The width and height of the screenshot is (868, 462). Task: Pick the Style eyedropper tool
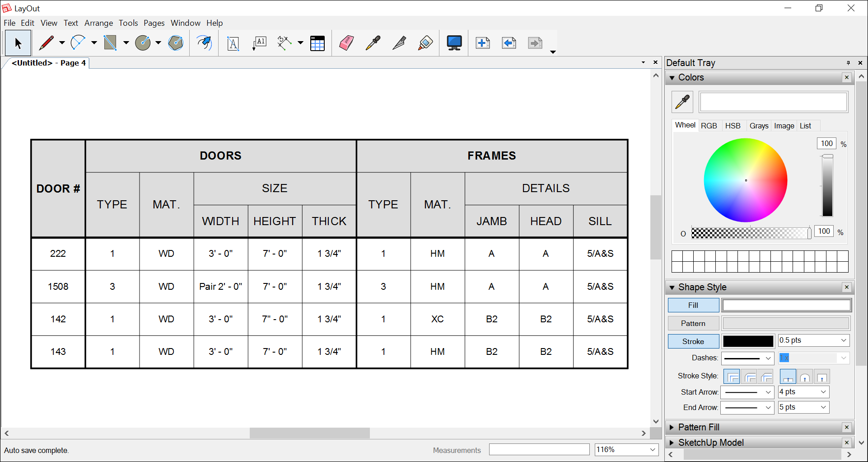click(372, 42)
